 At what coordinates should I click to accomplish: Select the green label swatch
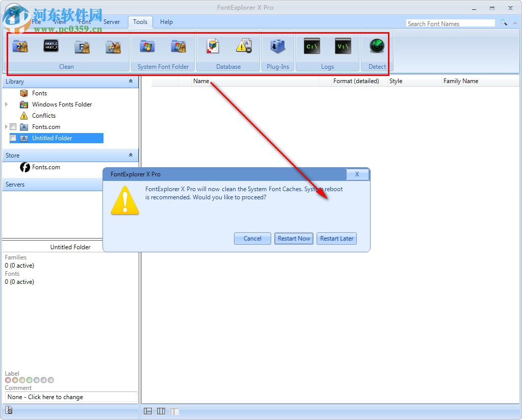pos(29,380)
